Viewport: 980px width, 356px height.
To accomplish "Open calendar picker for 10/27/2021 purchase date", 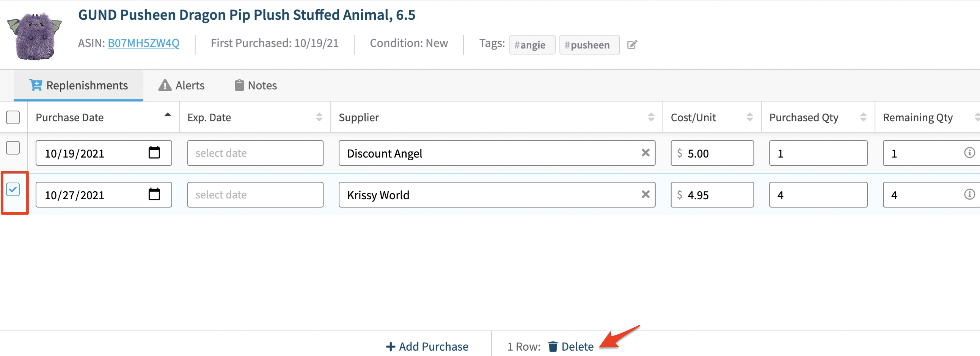I will [154, 194].
